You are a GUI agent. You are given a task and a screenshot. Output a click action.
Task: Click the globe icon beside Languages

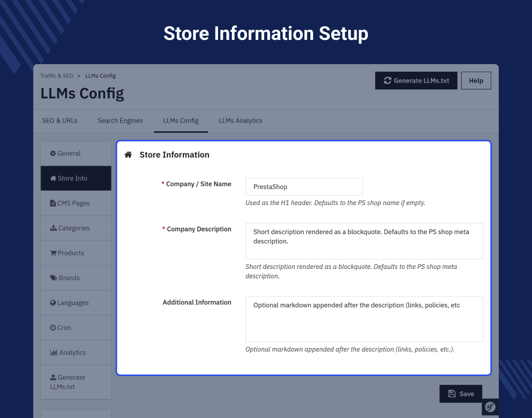tap(53, 303)
